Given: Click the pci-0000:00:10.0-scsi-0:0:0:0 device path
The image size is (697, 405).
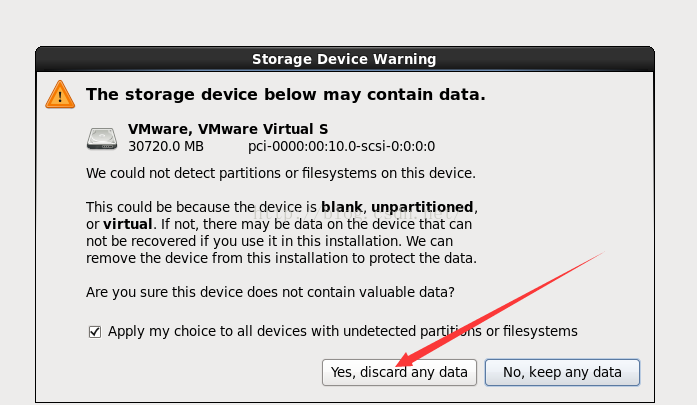Looking at the screenshot, I should tap(341, 146).
